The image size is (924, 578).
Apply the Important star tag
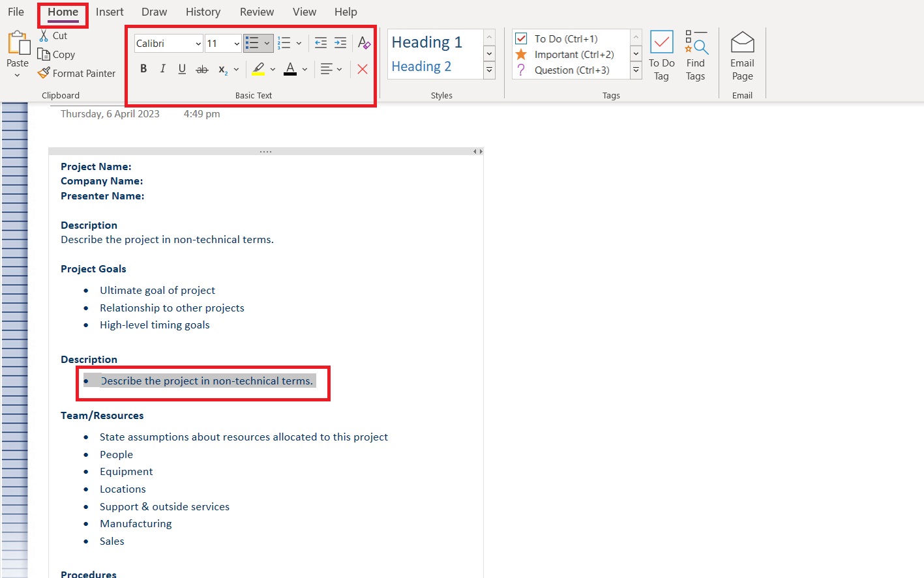click(x=521, y=54)
